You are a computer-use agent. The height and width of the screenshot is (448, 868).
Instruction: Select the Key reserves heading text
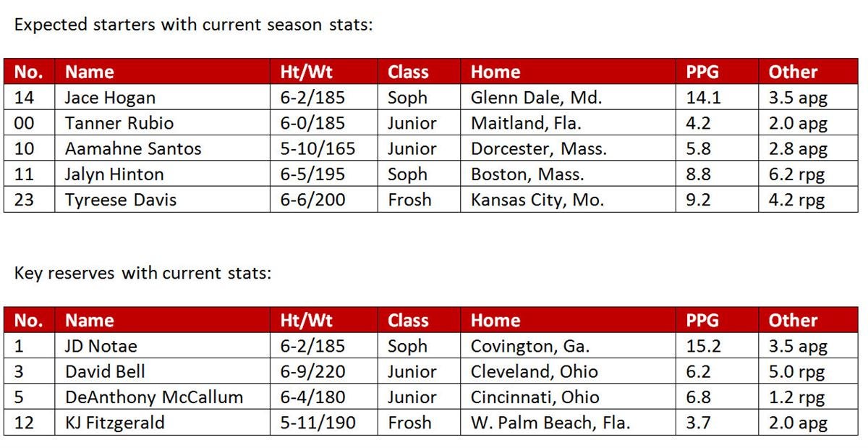142,274
